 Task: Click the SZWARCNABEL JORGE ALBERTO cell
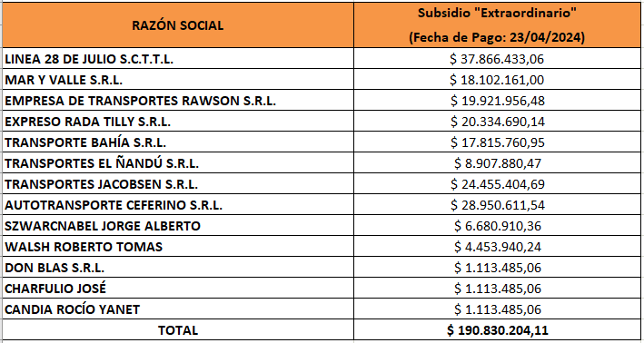click(x=178, y=226)
